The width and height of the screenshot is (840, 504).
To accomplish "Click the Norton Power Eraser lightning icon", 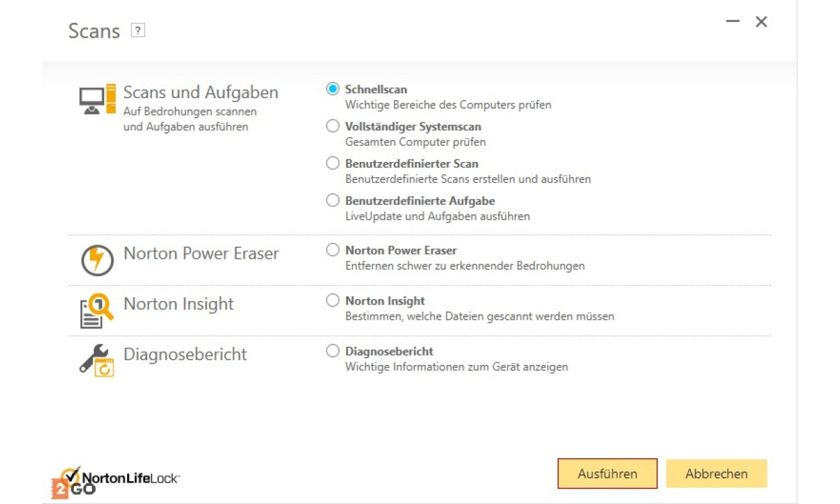I will point(97,260).
